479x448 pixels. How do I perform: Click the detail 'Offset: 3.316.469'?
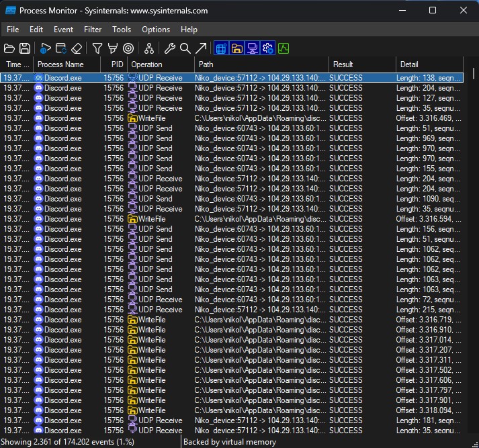point(425,118)
